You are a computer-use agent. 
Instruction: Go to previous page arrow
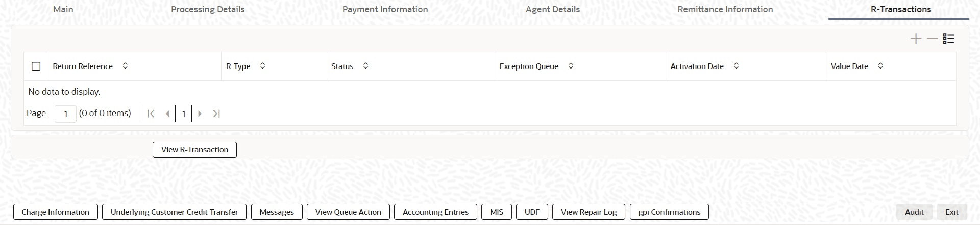pyautogui.click(x=167, y=114)
